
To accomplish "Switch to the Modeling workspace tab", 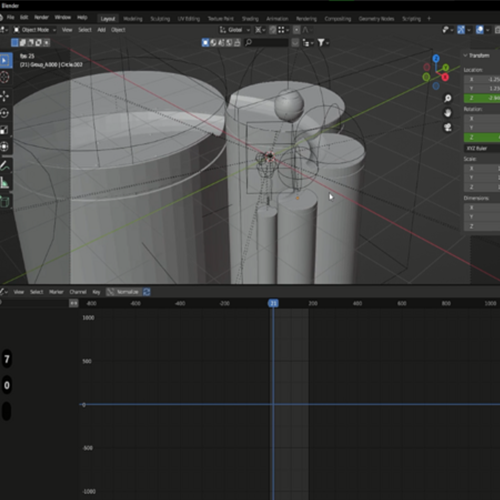I will [133, 19].
